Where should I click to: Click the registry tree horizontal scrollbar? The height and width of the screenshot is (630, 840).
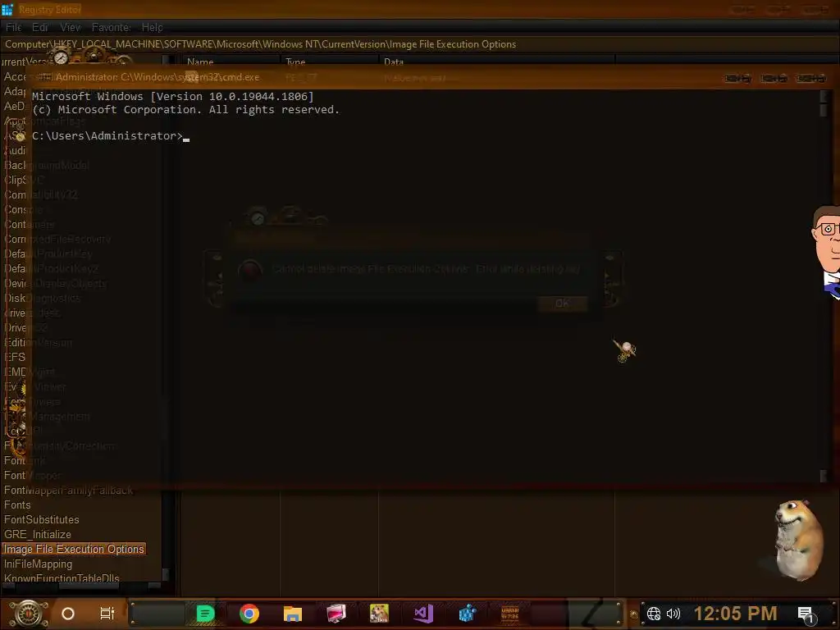coord(80,586)
